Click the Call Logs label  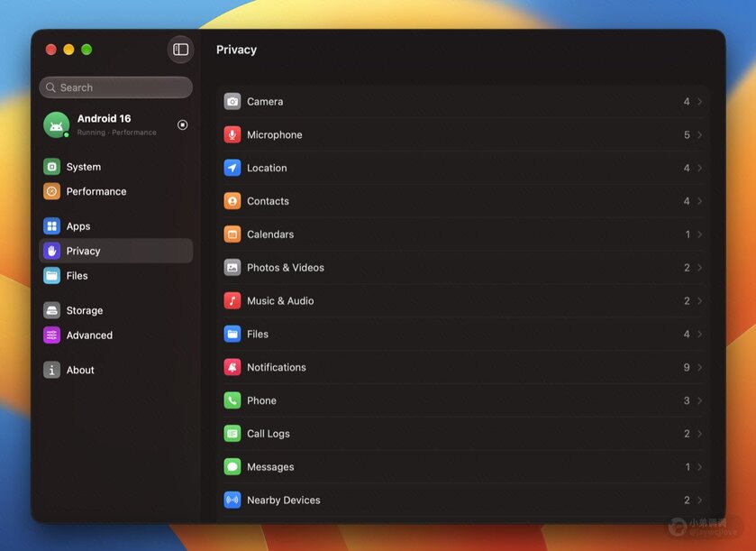click(269, 434)
